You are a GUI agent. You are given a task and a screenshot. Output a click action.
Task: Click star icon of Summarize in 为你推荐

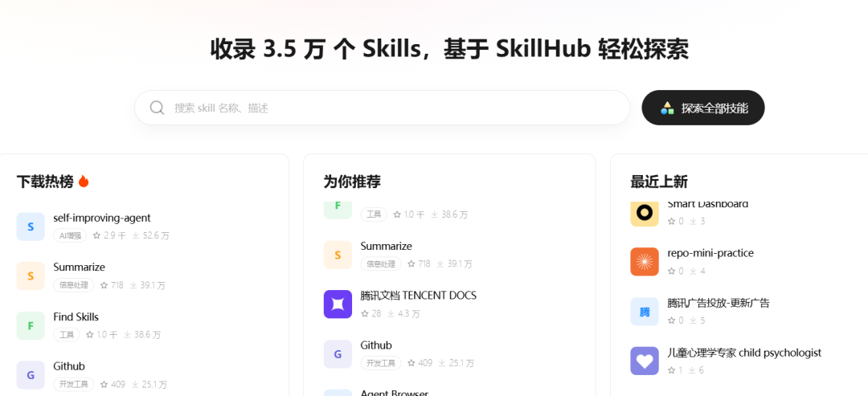point(411,263)
